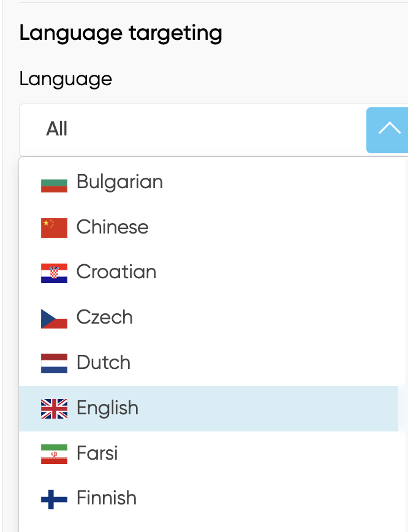Click the Finnish flag icon

pyautogui.click(x=54, y=499)
